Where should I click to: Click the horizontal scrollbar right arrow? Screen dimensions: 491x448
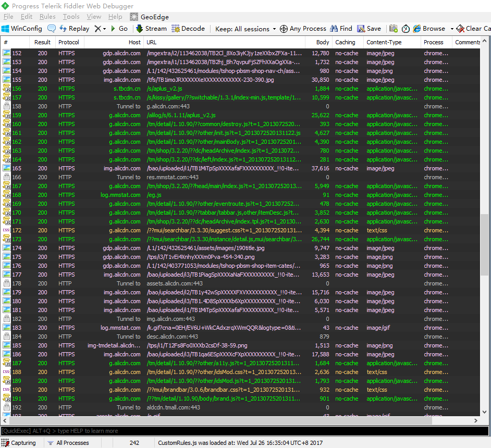[476, 420]
